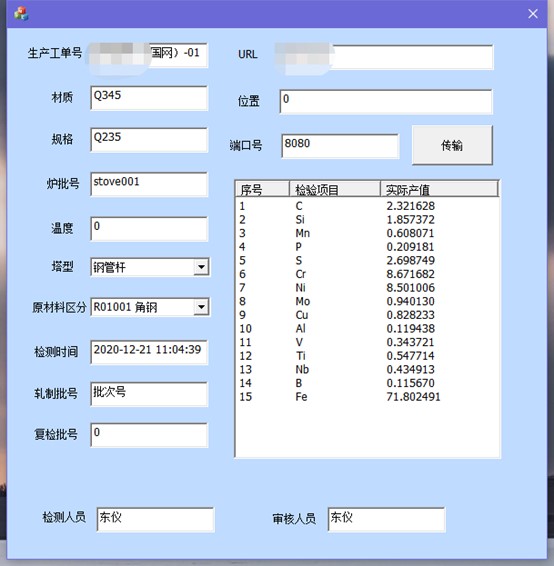Screen dimensions: 554x566
Task: Select the Fe row in the list
Action: (x=367, y=397)
